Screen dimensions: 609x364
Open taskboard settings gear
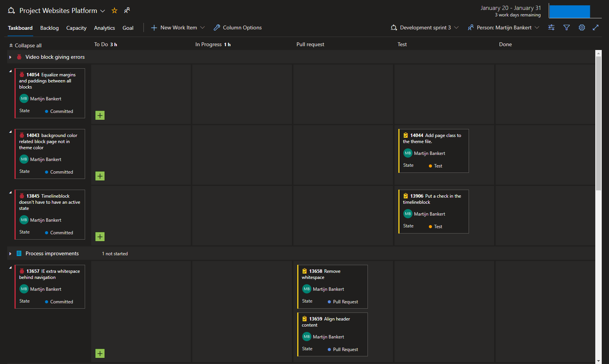(582, 27)
